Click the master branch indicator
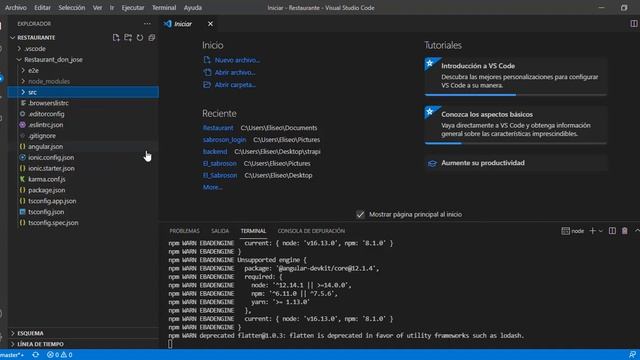This screenshot has width=640, height=360. coord(12,355)
